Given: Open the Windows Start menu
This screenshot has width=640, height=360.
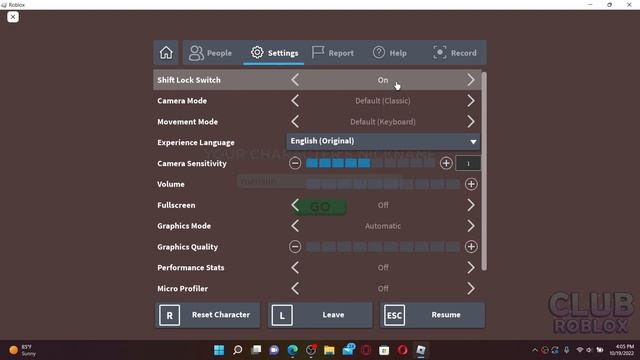Looking at the screenshot, I should 219,350.
